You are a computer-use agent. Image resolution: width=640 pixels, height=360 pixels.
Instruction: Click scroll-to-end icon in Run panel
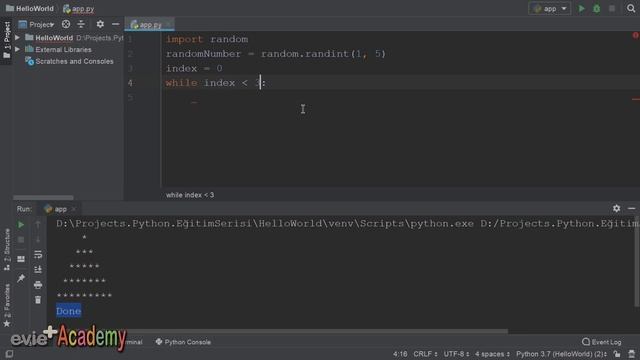(x=38, y=269)
